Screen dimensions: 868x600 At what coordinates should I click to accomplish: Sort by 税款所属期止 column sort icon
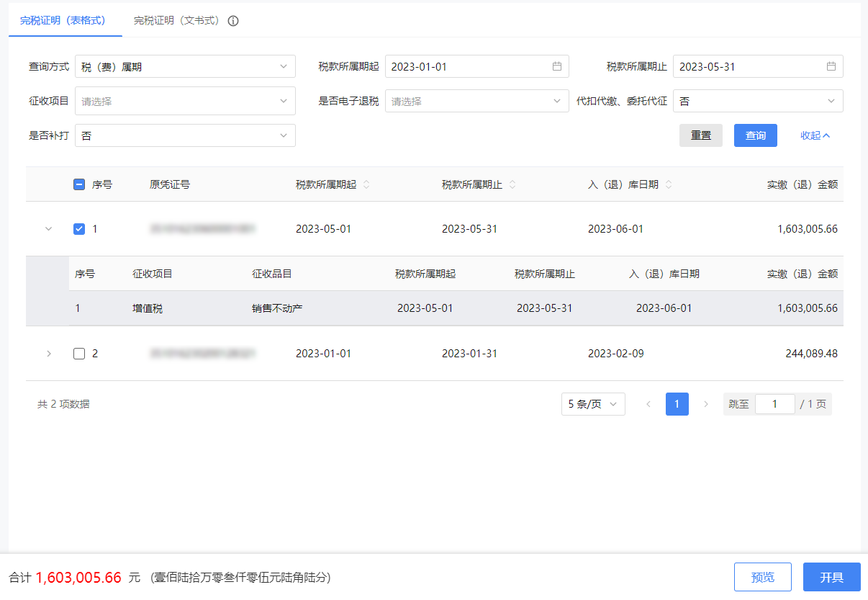coord(512,184)
